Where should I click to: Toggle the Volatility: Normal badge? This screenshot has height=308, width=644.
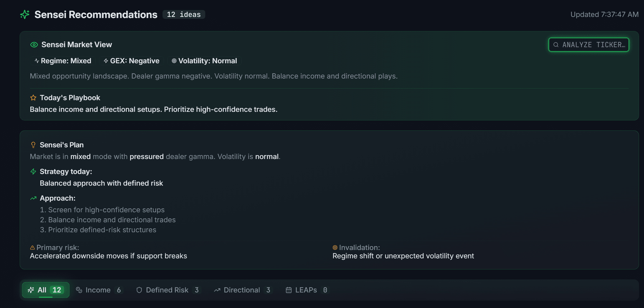coord(204,61)
